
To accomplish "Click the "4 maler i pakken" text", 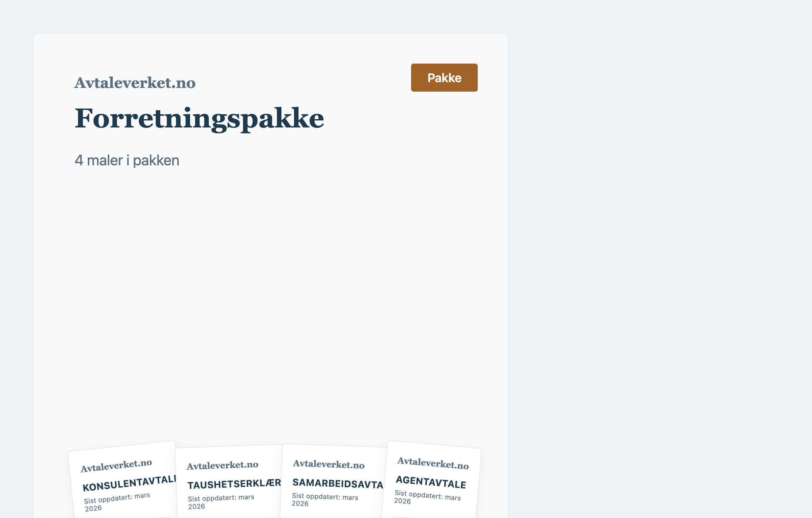I will (x=127, y=160).
